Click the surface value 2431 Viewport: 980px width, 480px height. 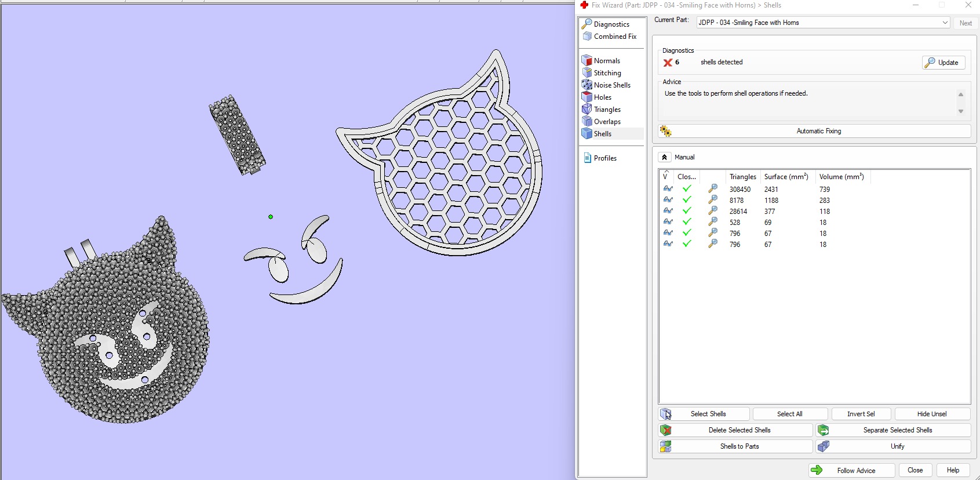[x=771, y=190]
